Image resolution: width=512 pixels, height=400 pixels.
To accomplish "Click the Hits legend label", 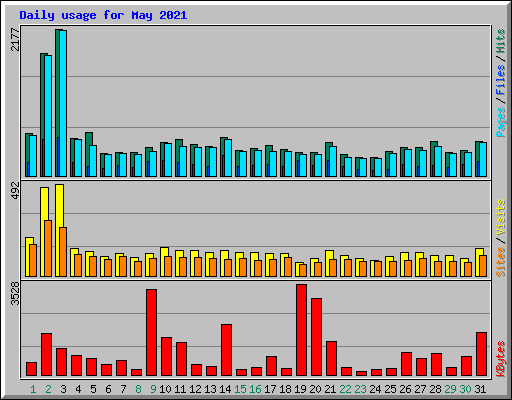I will point(501,41).
